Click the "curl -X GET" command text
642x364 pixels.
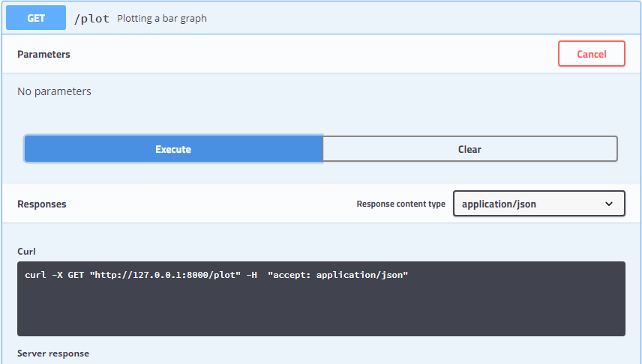pyautogui.click(x=54, y=275)
